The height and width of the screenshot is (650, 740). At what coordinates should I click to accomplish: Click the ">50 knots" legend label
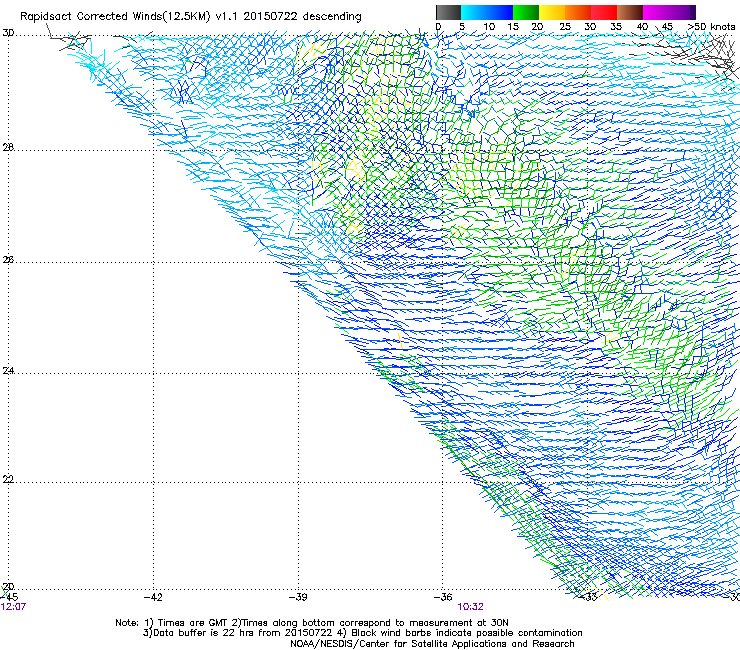711,26
